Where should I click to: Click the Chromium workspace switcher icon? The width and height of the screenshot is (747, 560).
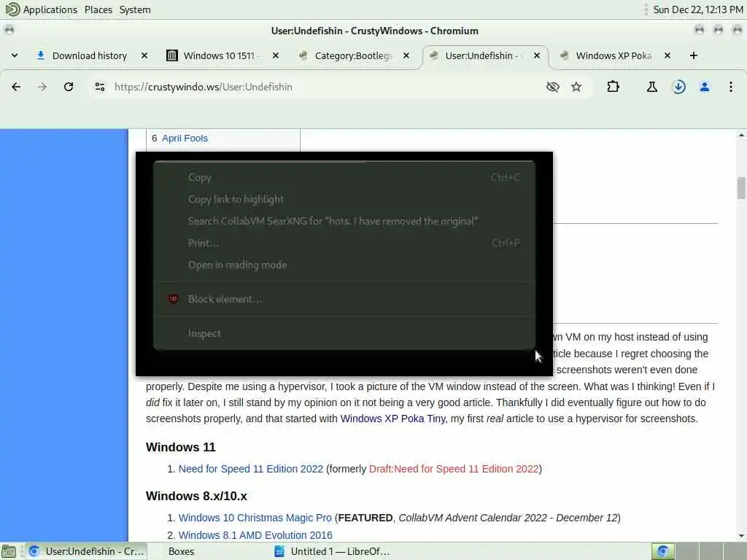click(662, 551)
